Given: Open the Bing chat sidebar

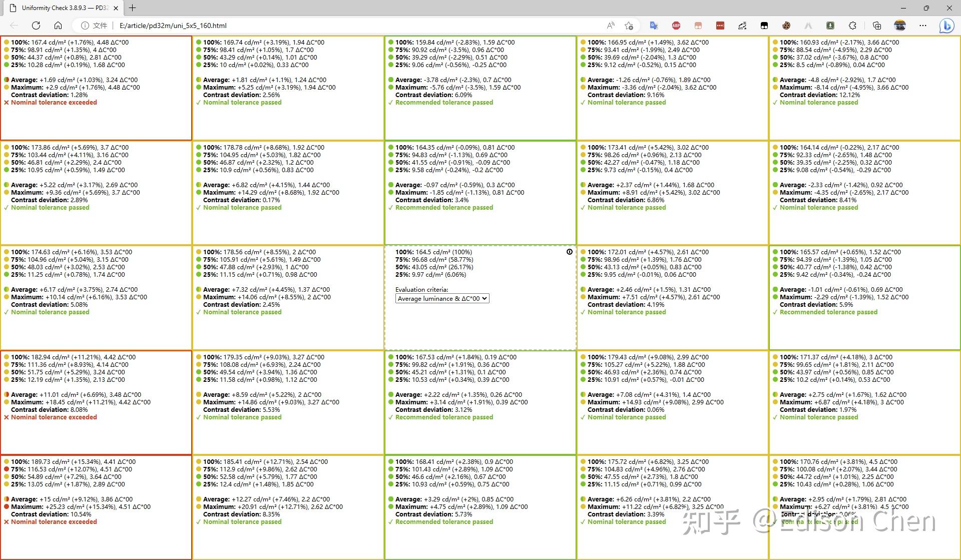Looking at the screenshot, I should pyautogui.click(x=946, y=26).
